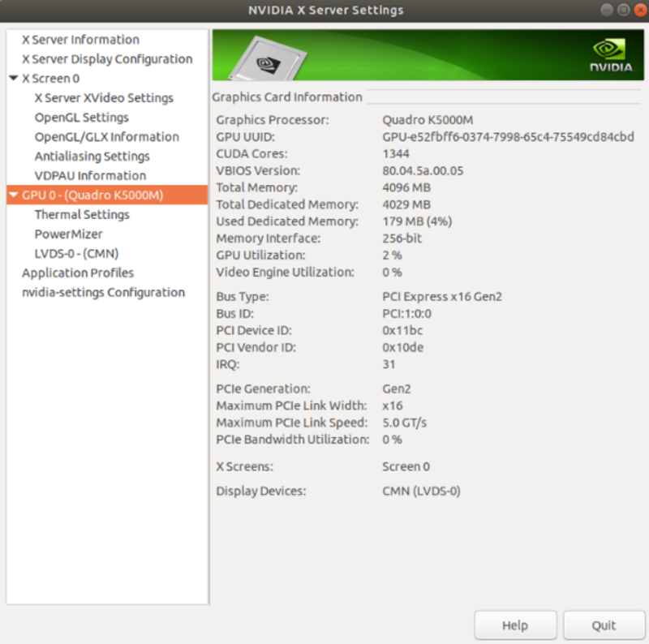Open Application Profiles
This screenshot has width=649, height=644.
pyautogui.click(x=78, y=273)
